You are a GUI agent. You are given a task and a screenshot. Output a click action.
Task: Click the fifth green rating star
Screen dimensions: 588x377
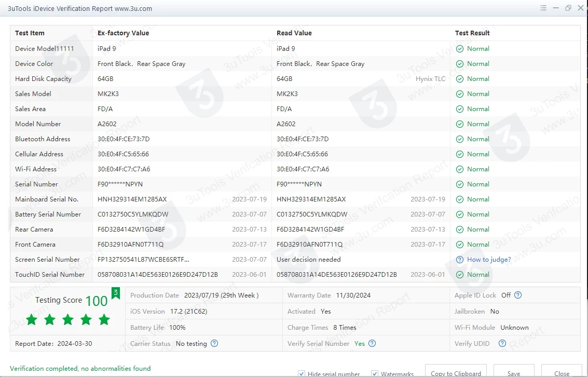tap(104, 320)
